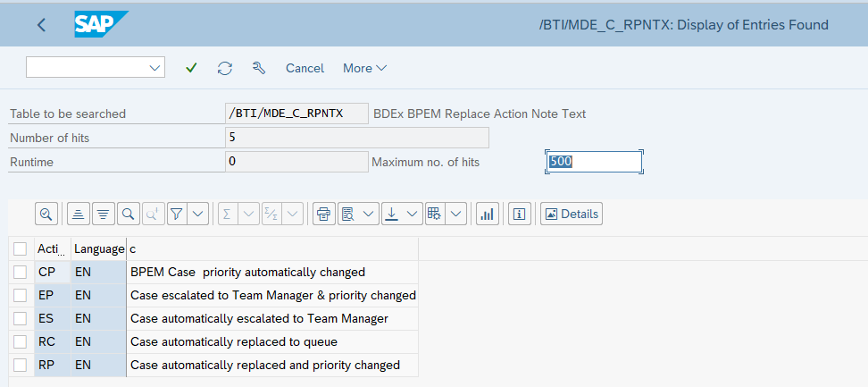This screenshot has height=387, width=868.
Task: Open the Views dropdown arrow
Action: [x=369, y=215]
